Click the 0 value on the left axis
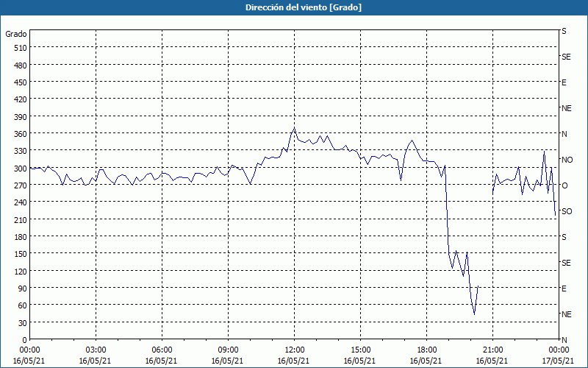Image resolution: width=588 pixels, height=368 pixels. (24, 340)
